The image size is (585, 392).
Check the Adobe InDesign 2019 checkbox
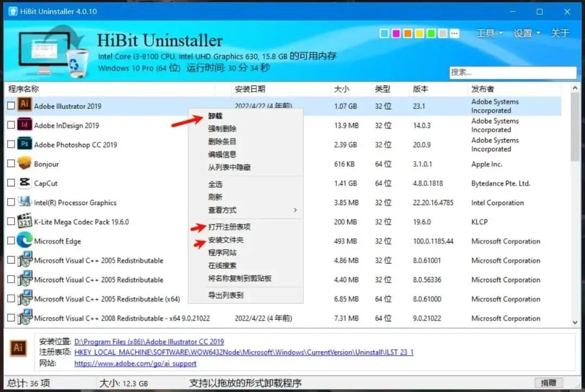pos(11,125)
